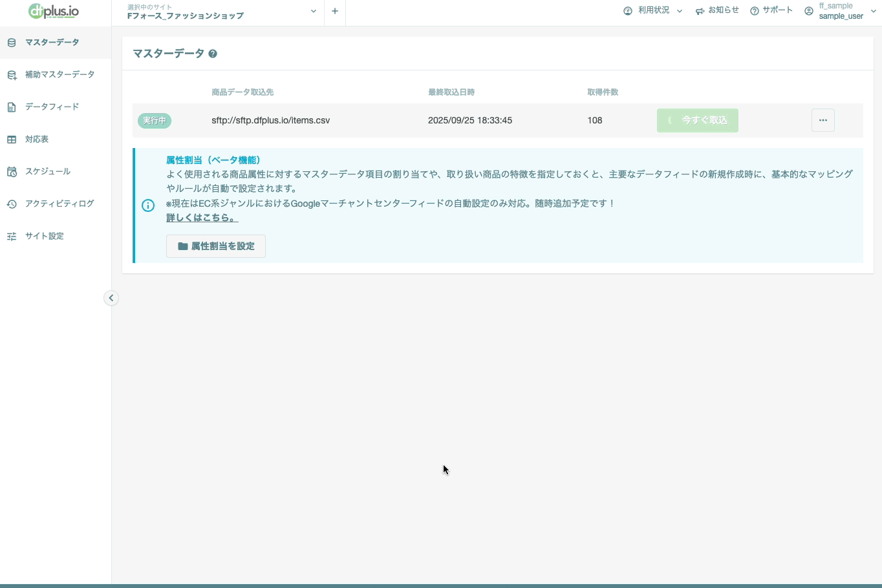The height and width of the screenshot is (588, 882).
Task: Click the 2025/09/25 18:33:45 timestamp
Action: 470,120
